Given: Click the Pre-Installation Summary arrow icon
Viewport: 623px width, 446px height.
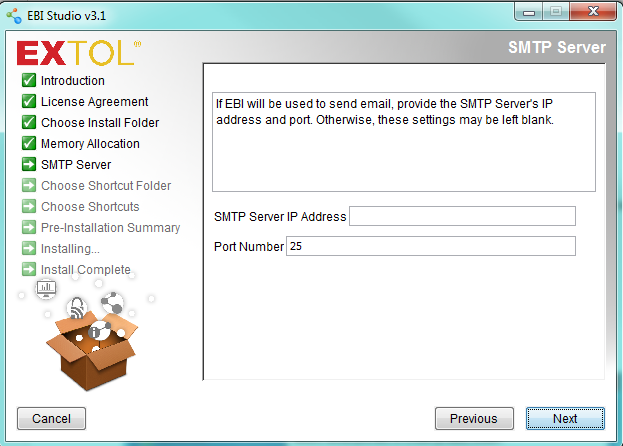Looking at the screenshot, I should coord(29,228).
